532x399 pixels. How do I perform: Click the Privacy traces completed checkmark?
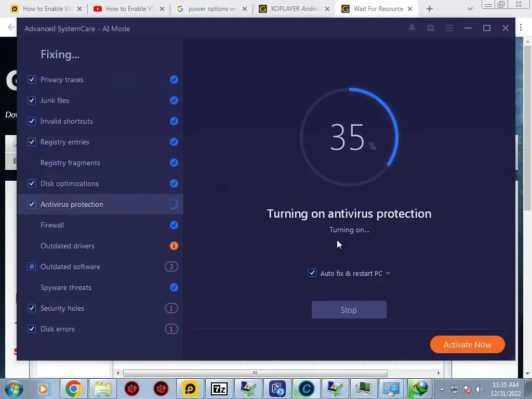tap(174, 79)
